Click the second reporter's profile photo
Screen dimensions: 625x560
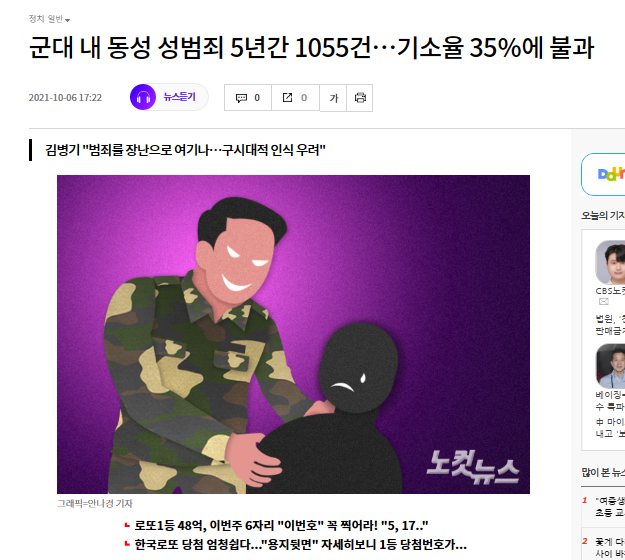point(611,366)
